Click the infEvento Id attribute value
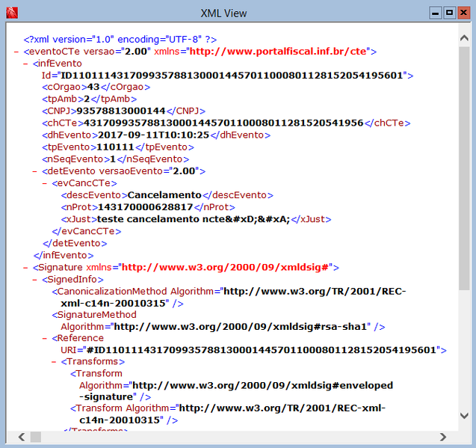Screen dimensions: 476x448 point(232,76)
